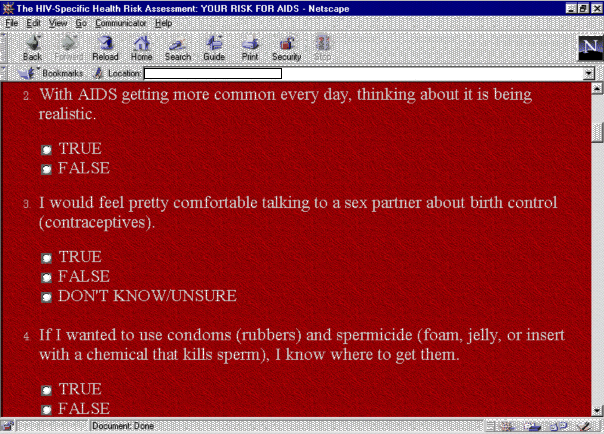Open the File menu
Screen dimensions: 604x434
[12, 22]
